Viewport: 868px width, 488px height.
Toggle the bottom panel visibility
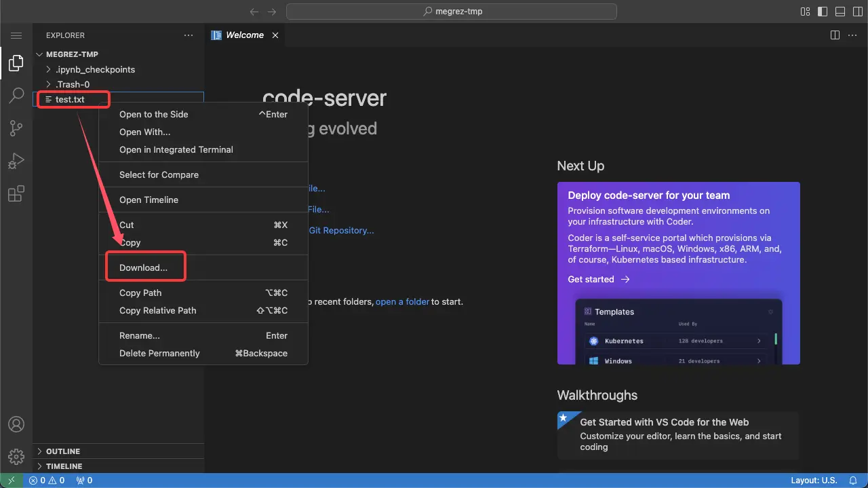[839, 11]
